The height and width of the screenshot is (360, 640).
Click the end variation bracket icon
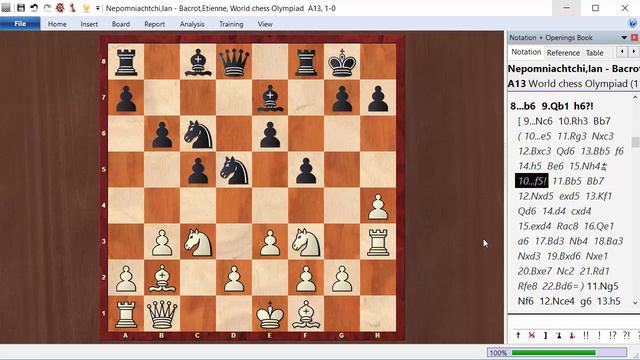point(545,335)
